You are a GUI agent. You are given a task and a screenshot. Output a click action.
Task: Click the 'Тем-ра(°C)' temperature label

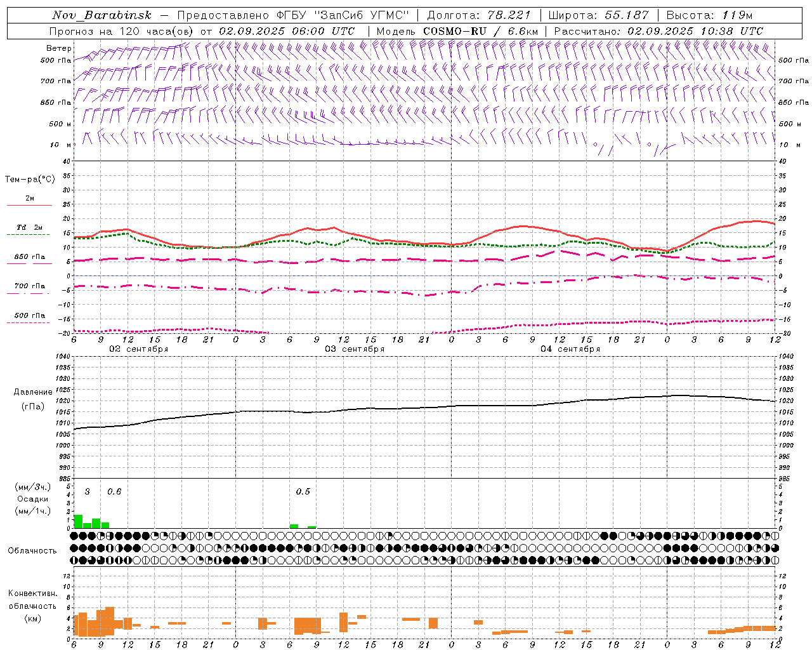(x=30, y=180)
